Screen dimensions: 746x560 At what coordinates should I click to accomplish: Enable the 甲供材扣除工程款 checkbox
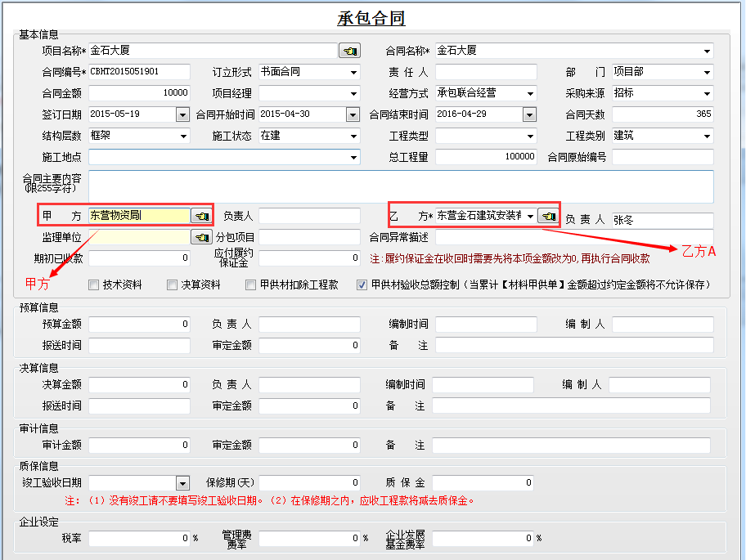(251, 285)
